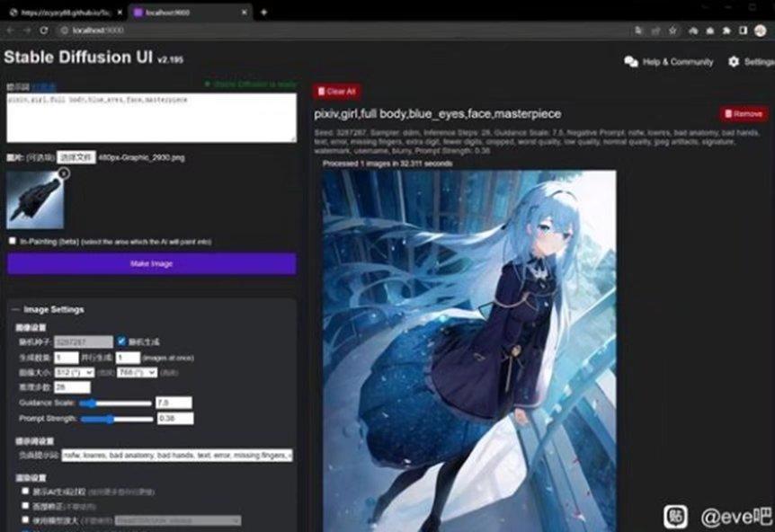Open the 768 image height dropdown

(x=137, y=372)
